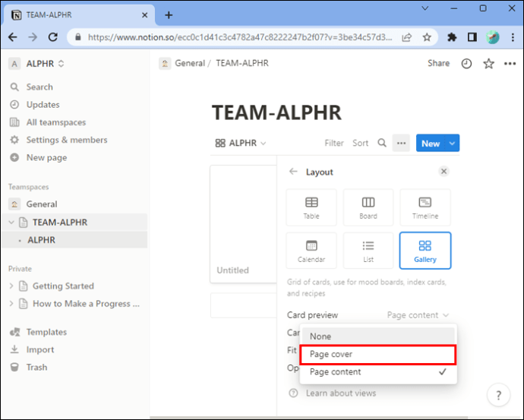Favorite the page with the star icon

point(488,64)
